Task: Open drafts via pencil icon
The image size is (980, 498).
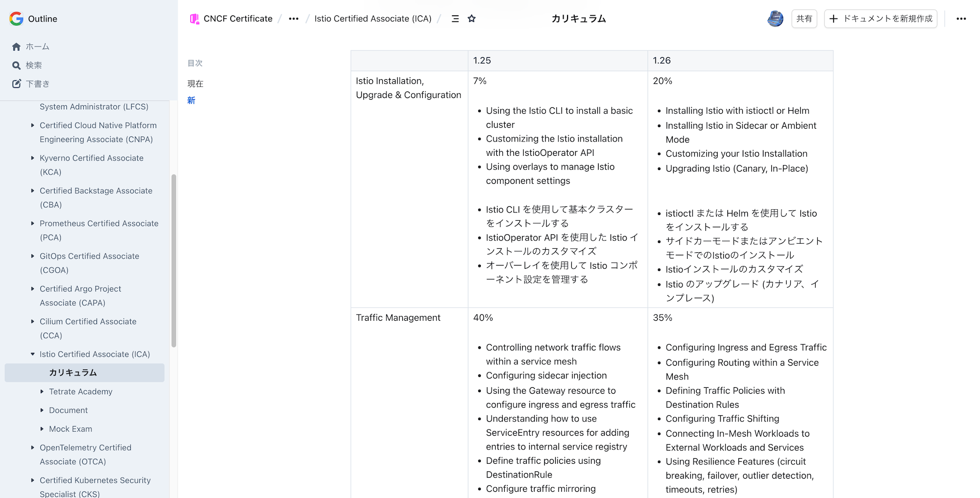Action: click(16, 84)
